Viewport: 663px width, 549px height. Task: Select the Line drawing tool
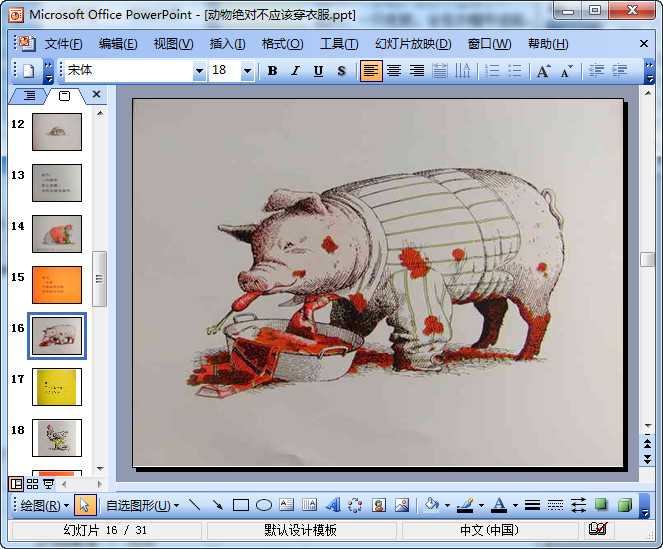pyautogui.click(x=195, y=505)
